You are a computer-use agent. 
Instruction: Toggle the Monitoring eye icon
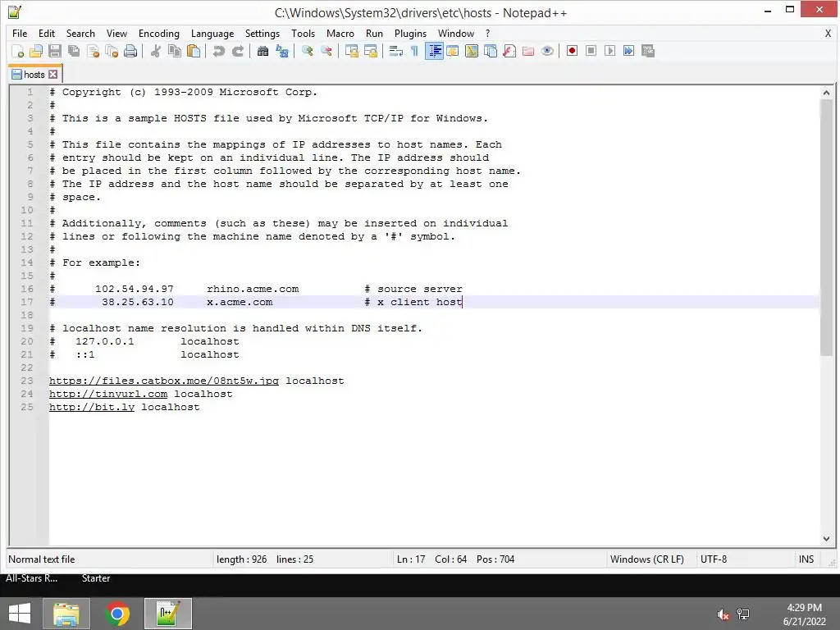click(x=547, y=51)
